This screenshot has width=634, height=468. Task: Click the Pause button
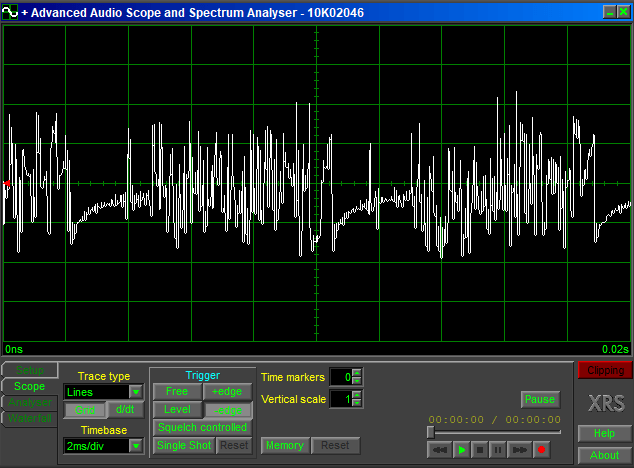540,399
